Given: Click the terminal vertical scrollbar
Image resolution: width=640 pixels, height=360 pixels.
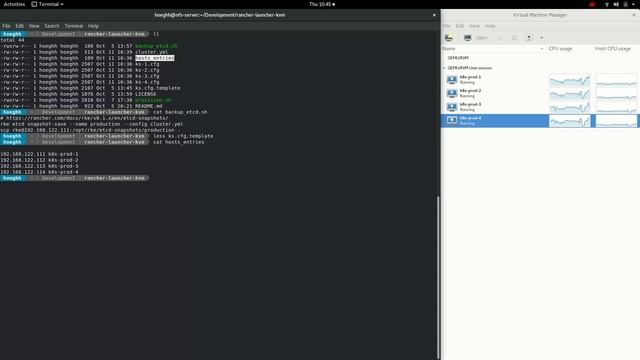Looking at the screenshot, I should tap(438, 278).
